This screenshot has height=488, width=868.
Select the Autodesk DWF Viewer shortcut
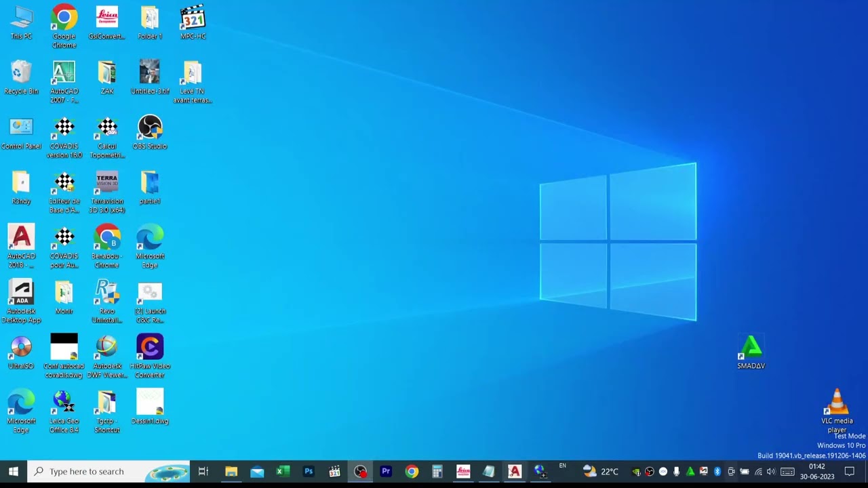(106, 357)
